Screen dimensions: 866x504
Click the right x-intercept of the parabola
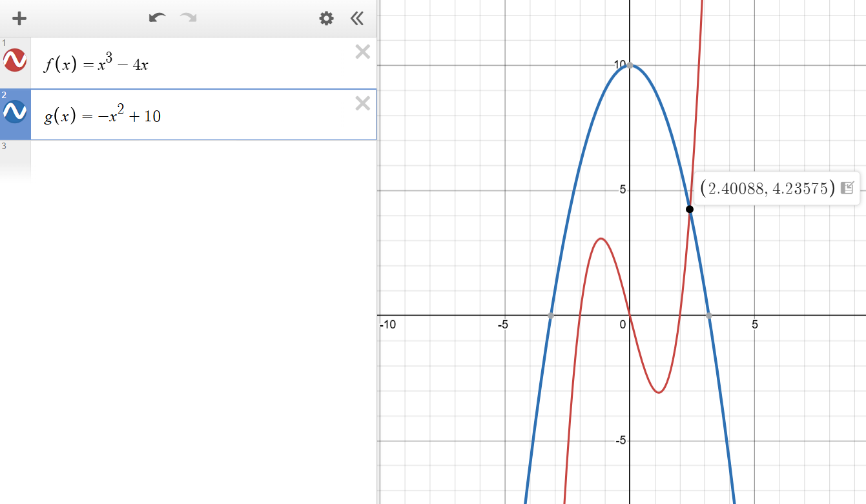click(709, 316)
